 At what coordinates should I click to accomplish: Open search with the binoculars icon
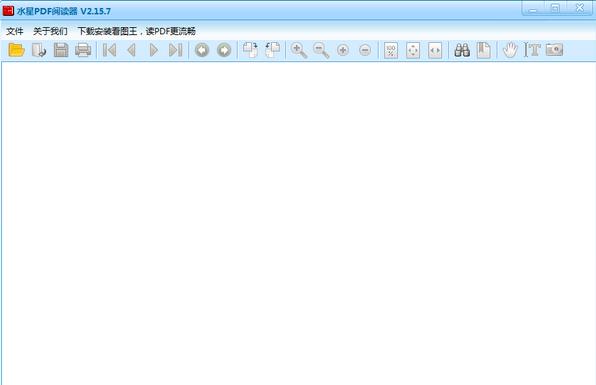click(462, 50)
